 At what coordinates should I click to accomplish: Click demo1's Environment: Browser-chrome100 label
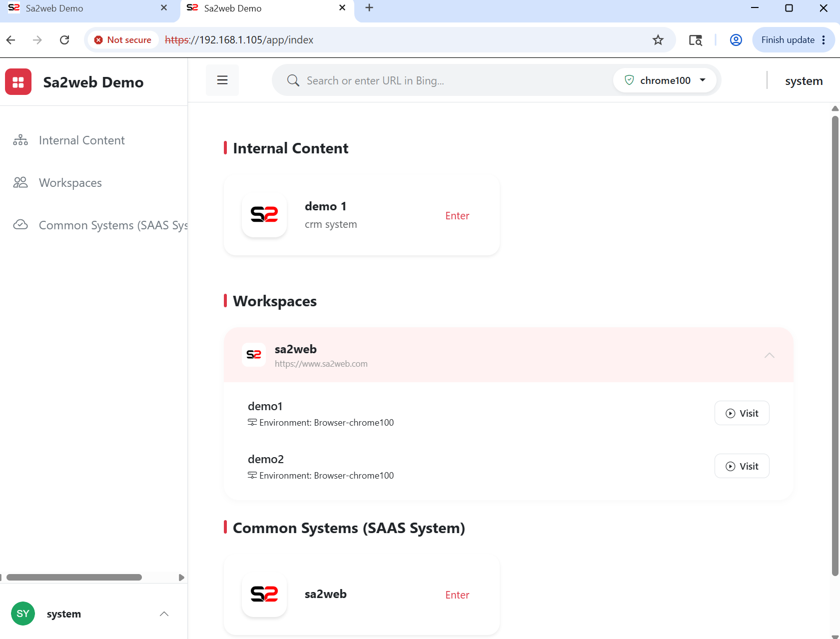point(326,423)
